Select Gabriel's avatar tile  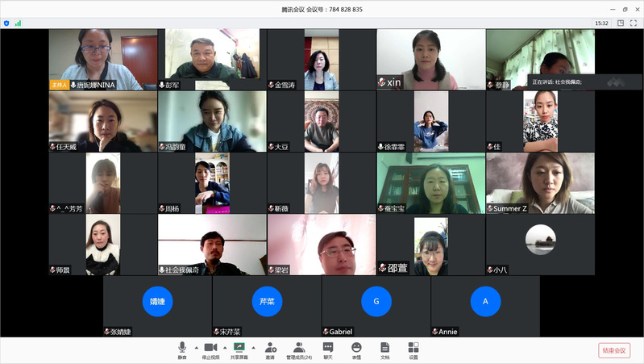376,301
